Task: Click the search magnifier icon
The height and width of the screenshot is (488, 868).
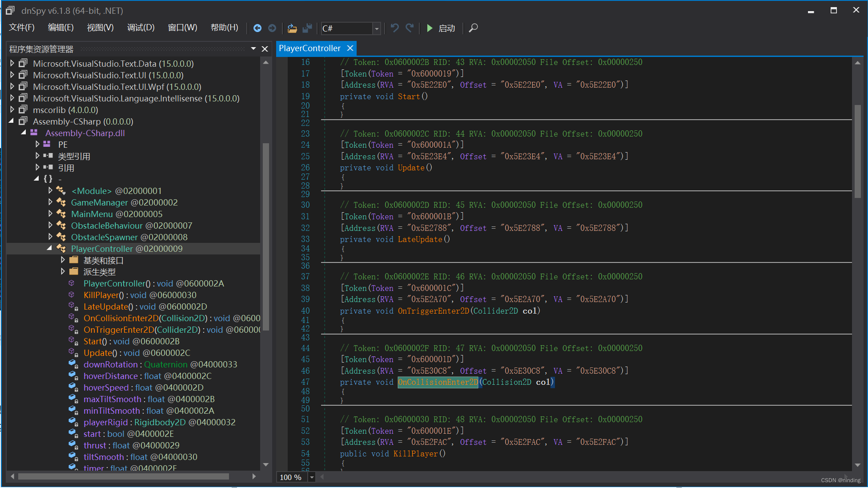Action: (x=473, y=28)
